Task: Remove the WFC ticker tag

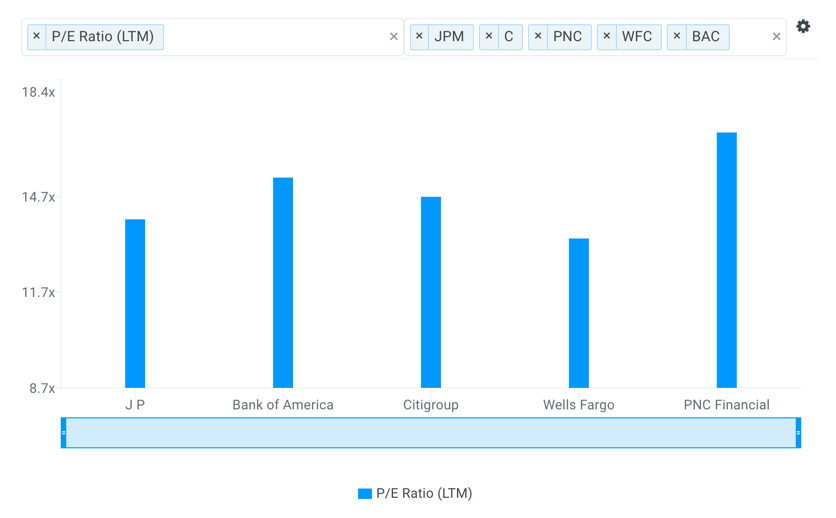Action: tap(606, 36)
